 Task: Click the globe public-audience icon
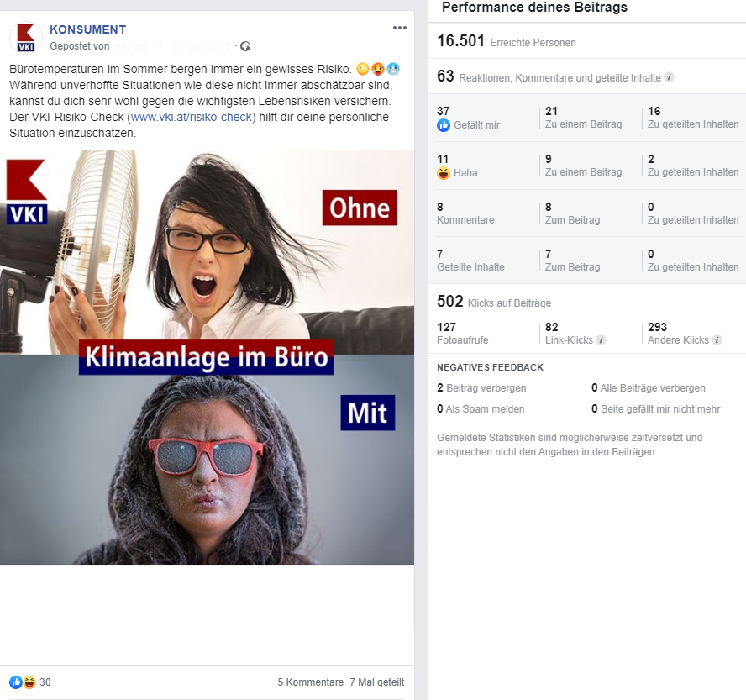pyautogui.click(x=245, y=46)
